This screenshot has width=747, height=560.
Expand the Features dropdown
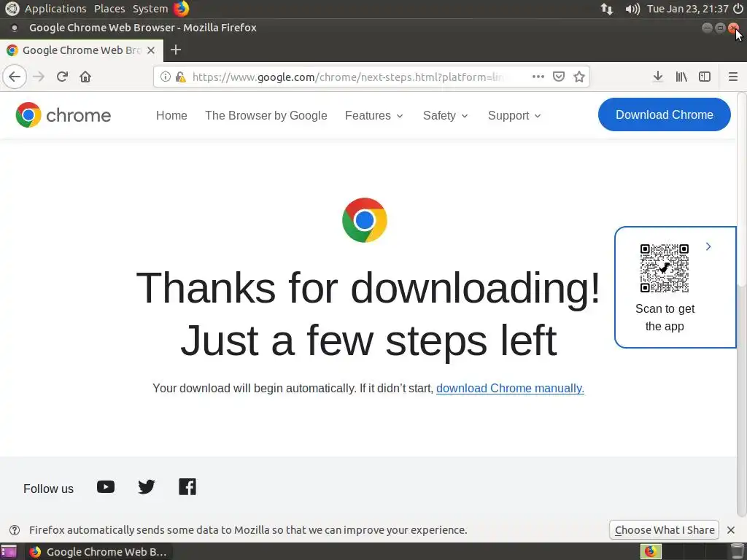click(374, 115)
